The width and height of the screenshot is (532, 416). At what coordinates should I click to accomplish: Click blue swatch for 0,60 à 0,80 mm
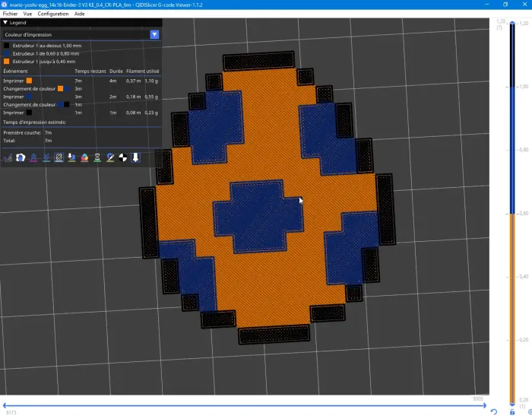(6, 54)
